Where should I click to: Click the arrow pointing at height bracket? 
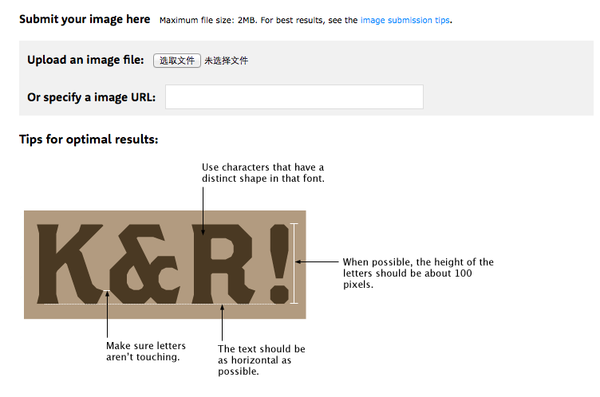pyautogui.click(x=317, y=262)
